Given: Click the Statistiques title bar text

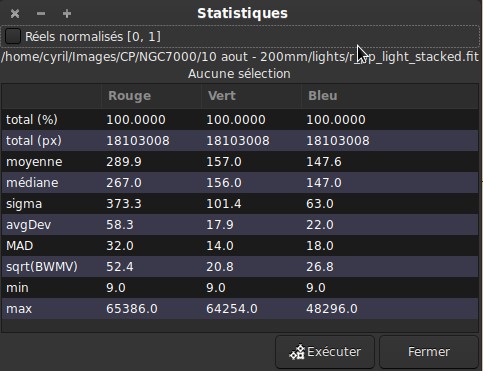Looking at the screenshot, I should [x=242, y=13].
